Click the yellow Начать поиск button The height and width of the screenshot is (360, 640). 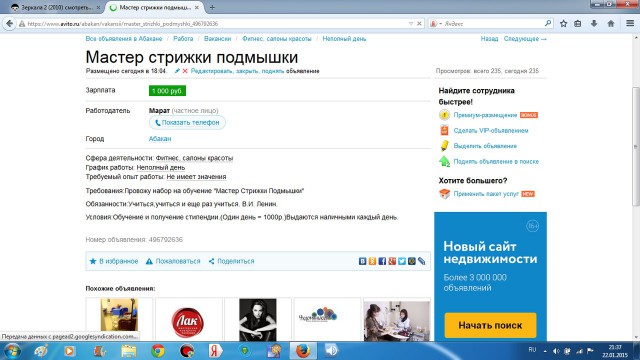point(490,325)
